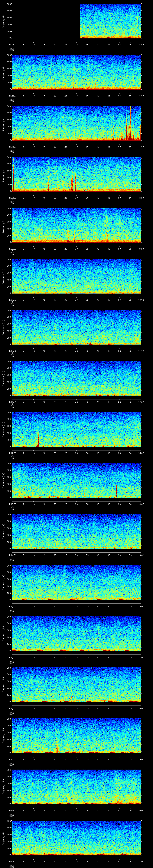
Task: Select the 16:00 end-time label
Action: 141,606
